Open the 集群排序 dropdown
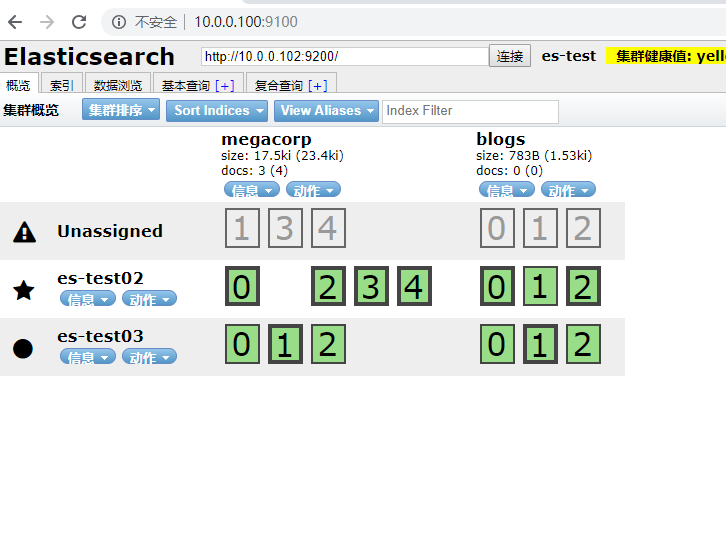 [x=121, y=110]
